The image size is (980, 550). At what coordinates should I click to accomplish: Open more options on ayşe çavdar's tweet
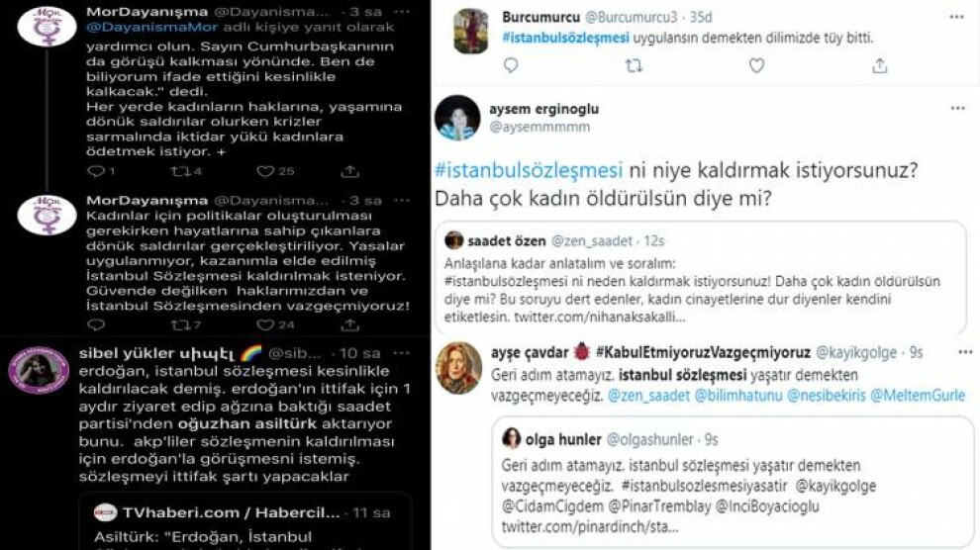click(965, 352)
